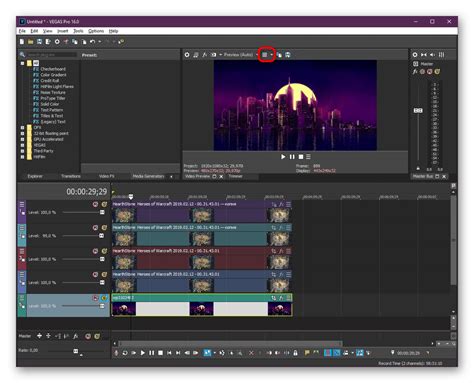Open project properties gear in main toolbar
The image size is (474, 383).
(57, 42)
